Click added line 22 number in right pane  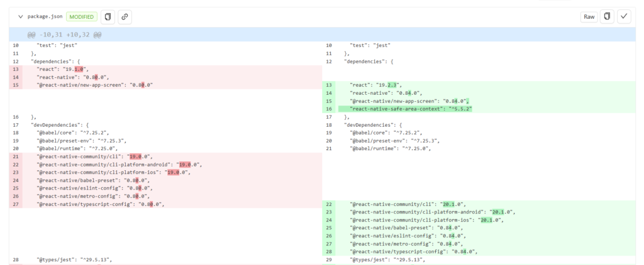[330, 204]
